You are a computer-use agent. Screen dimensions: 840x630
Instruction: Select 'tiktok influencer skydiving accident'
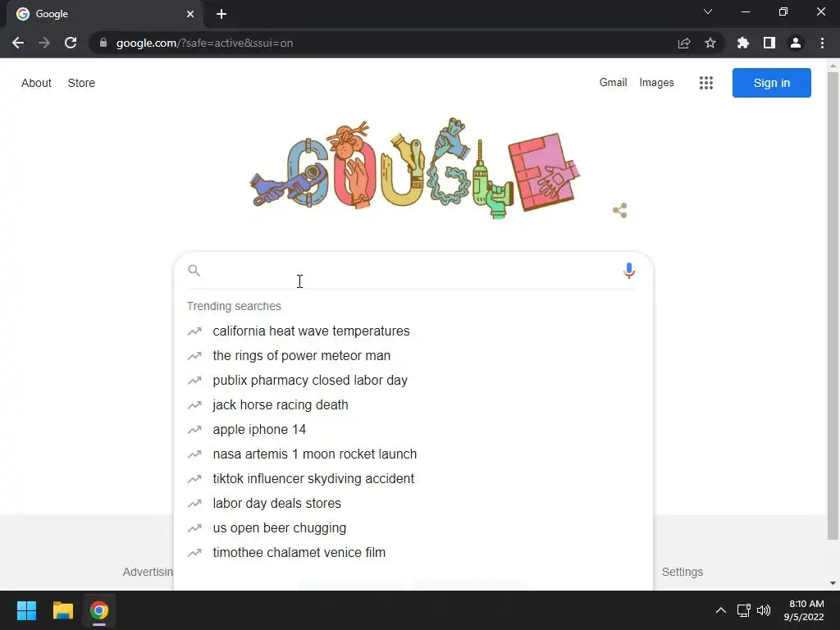tap(313, 479)
